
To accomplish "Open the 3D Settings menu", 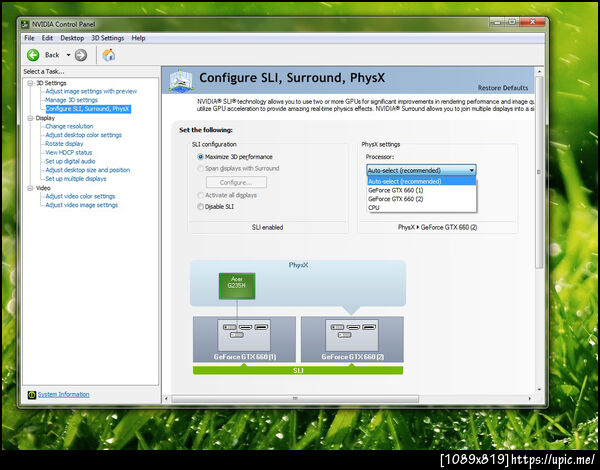I will 108,38.
